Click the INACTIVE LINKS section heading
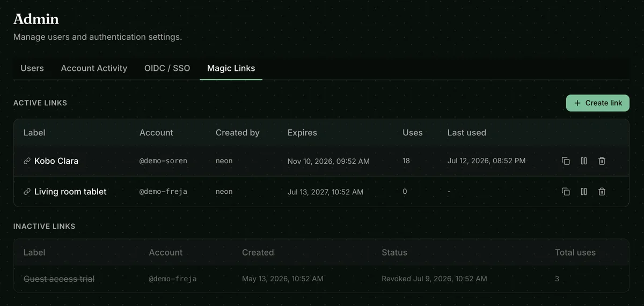The width and height of the screenshot is (644, 306). (x=44, y=226)
